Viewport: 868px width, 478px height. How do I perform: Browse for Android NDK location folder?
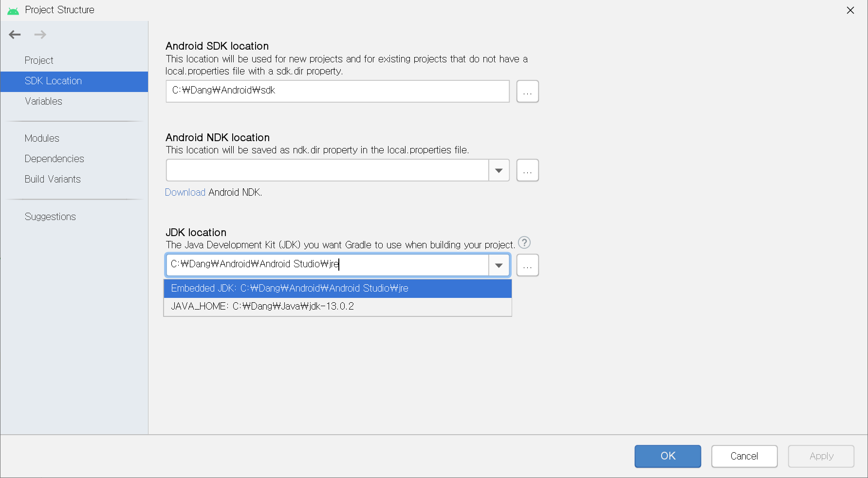coord(527,170)
